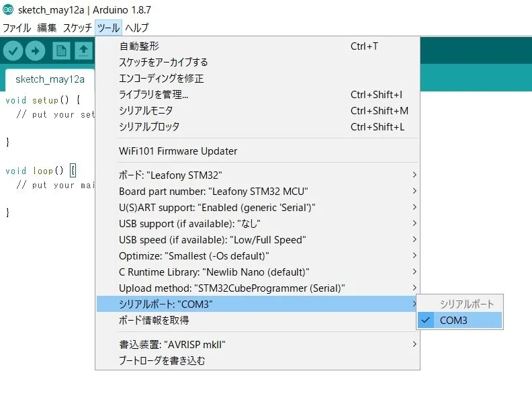
Task: Click the Open sketch toolbar icon
Action: 83,51
